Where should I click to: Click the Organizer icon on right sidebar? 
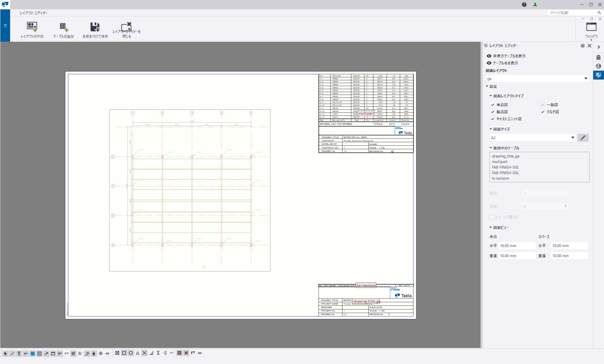[598, 57]
